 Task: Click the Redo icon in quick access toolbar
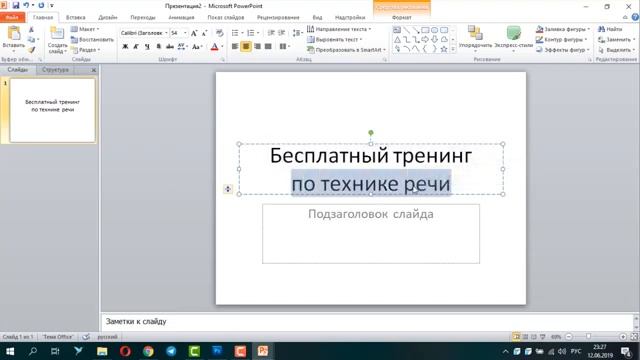(41, 5)
